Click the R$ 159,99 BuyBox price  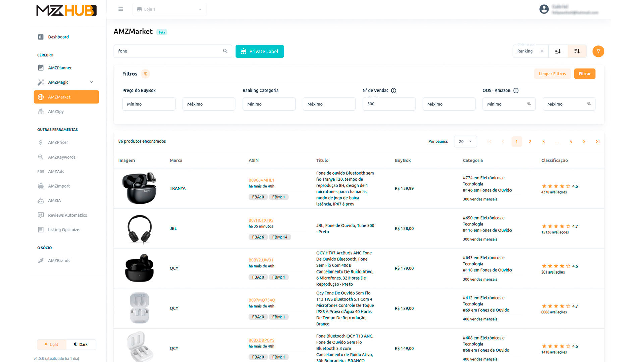click(404, 188)
